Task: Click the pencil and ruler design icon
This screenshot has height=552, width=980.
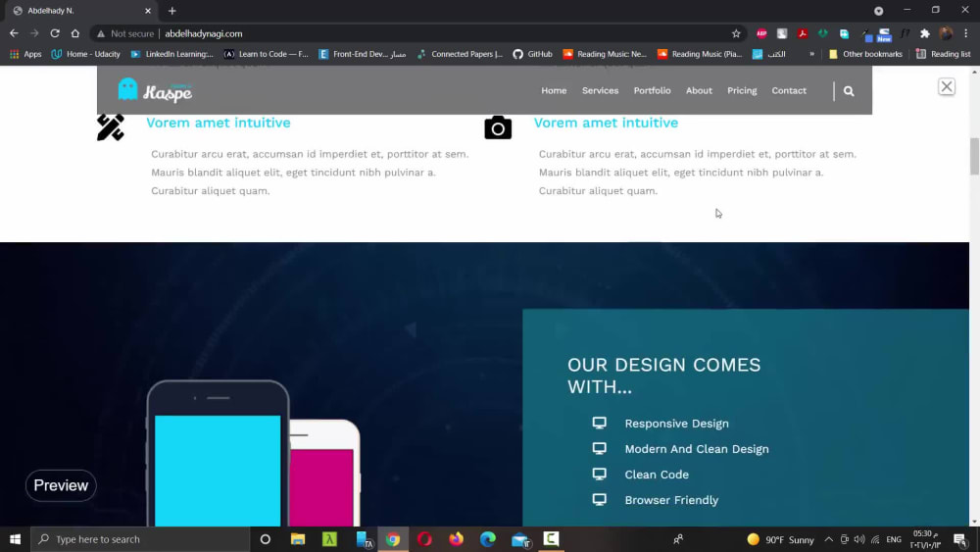Action: pyautogui.click(x=111, y=127)
